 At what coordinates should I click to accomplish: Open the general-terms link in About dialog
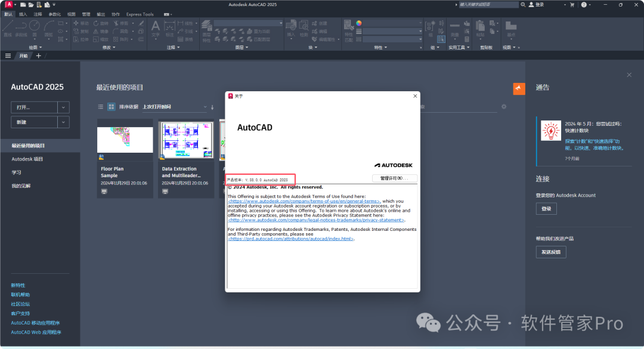[304, 201]
